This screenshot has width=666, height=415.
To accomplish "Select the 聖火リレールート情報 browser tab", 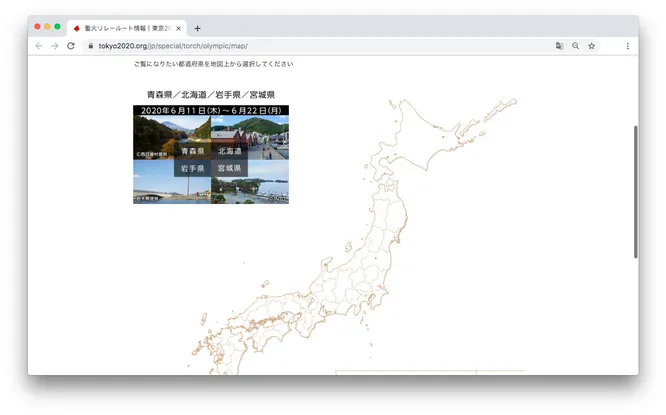I will coord(127,28).
